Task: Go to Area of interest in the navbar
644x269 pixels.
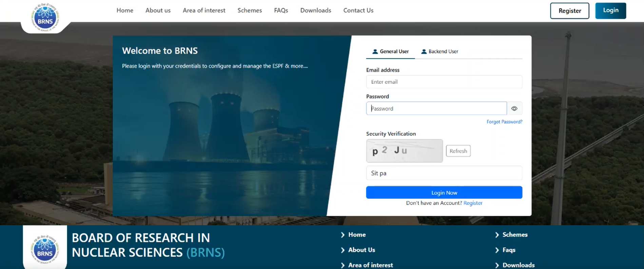Action: [204, 11]
